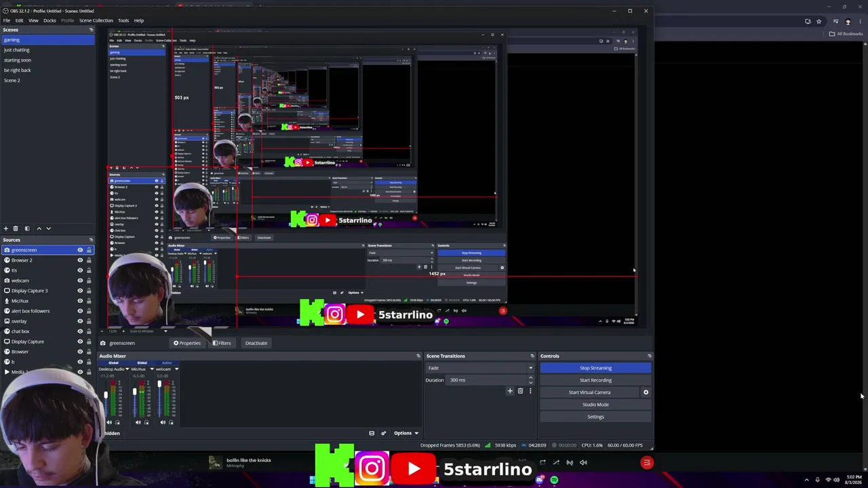This screenshot has height=488, width=868.
Task: Toggle Mic/Aux monitoring headphone icon
Action: (146, 422)
